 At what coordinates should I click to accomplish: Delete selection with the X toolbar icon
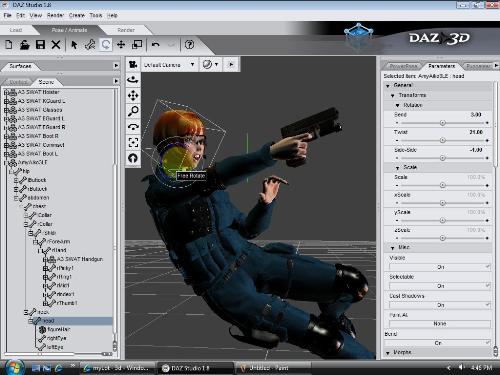(x=56, y=45)
